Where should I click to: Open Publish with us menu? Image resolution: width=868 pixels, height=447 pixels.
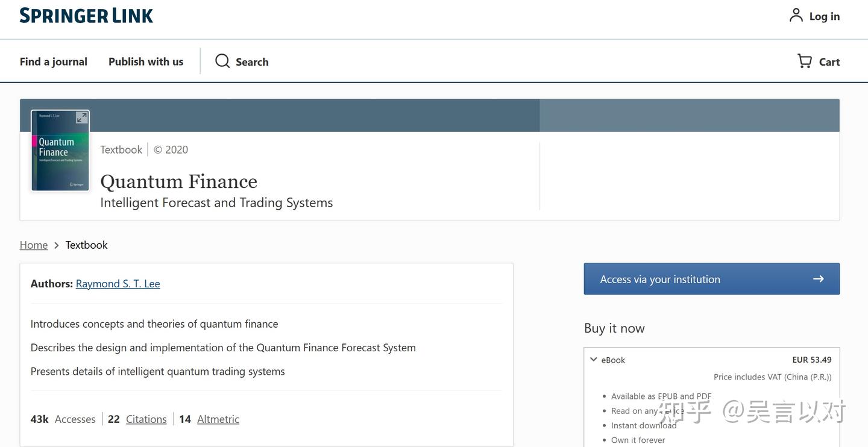[x=146, y=61]
